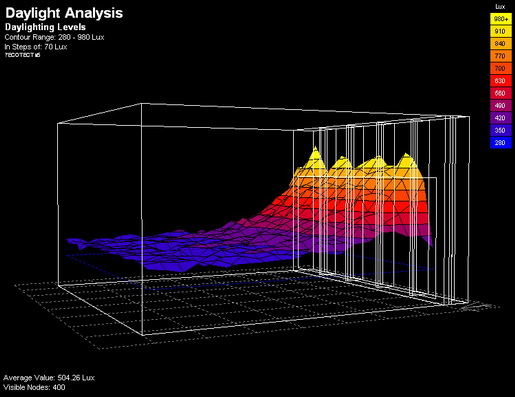
Task: Select the 350 lux legend swatch
Action: [x=501, y=130]
